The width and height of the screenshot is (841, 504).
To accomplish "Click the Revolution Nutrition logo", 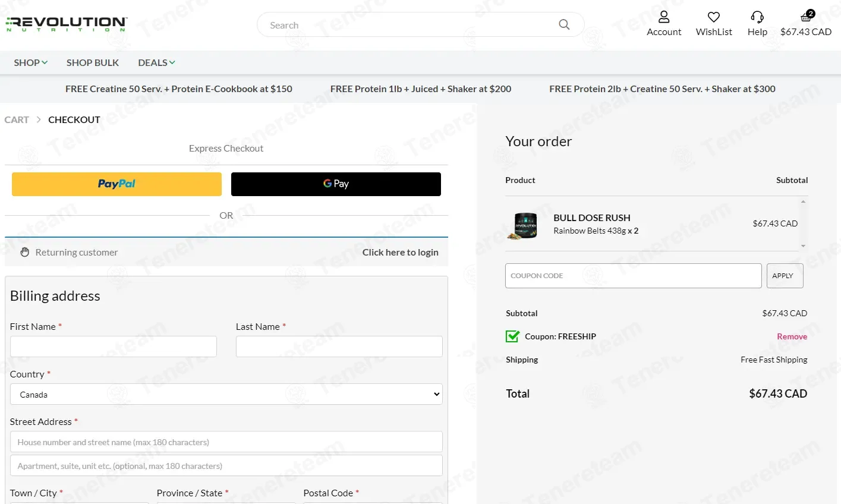I will tap(67, 24).
